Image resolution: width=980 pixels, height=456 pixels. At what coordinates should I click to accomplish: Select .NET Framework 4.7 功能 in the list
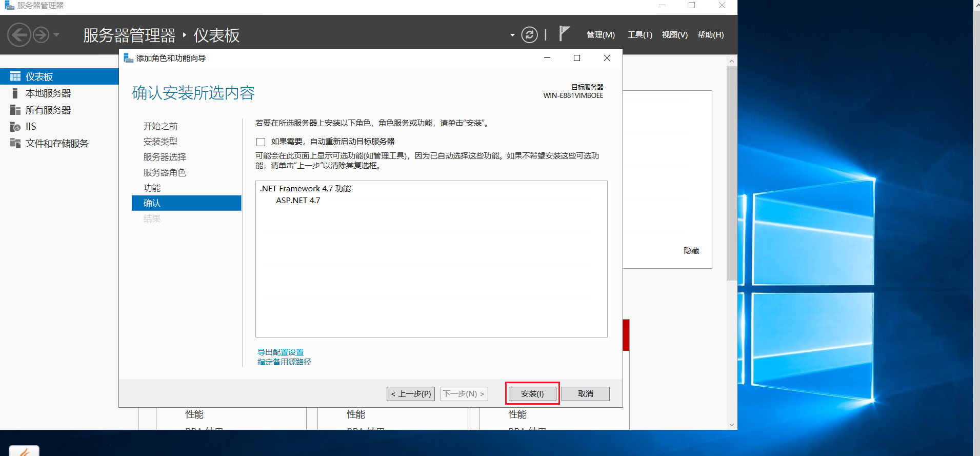pyautogui.click(x=306, y=189)
